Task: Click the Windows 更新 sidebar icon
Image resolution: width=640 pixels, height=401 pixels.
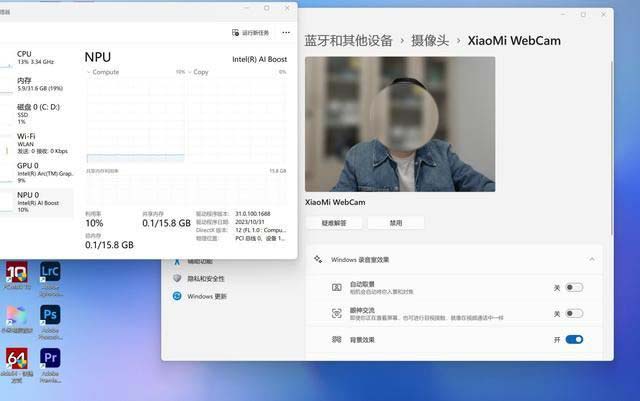Action: coord(177,296)
